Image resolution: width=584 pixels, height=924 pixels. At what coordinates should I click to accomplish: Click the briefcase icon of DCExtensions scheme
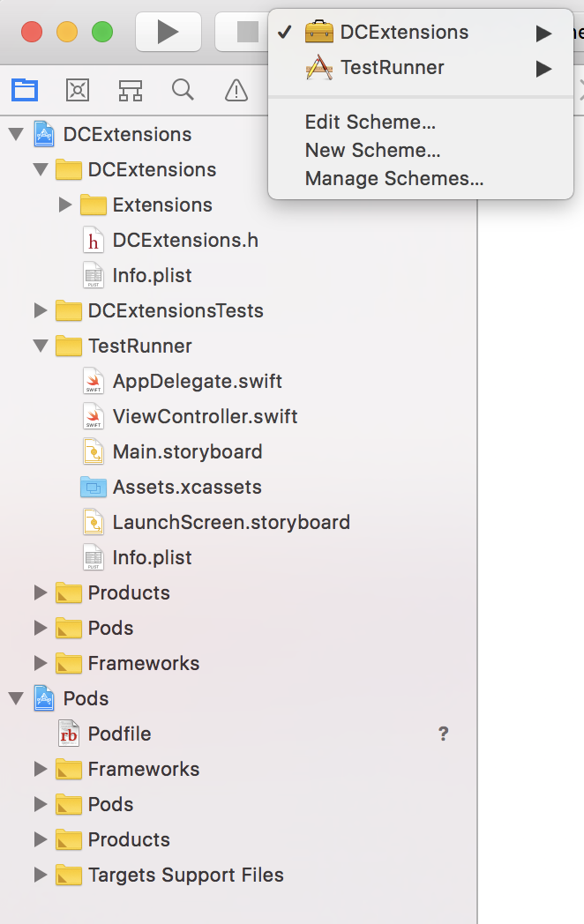point(319,32)
